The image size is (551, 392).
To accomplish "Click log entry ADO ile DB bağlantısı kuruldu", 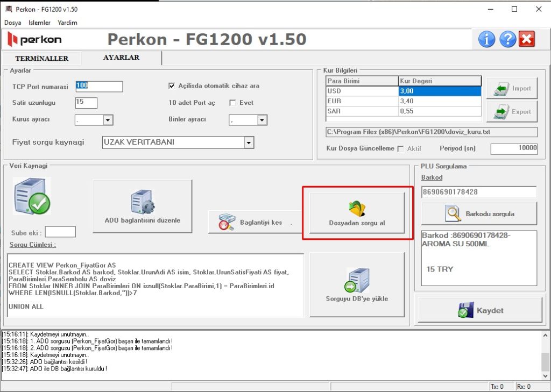I will (x=54, y=369).
